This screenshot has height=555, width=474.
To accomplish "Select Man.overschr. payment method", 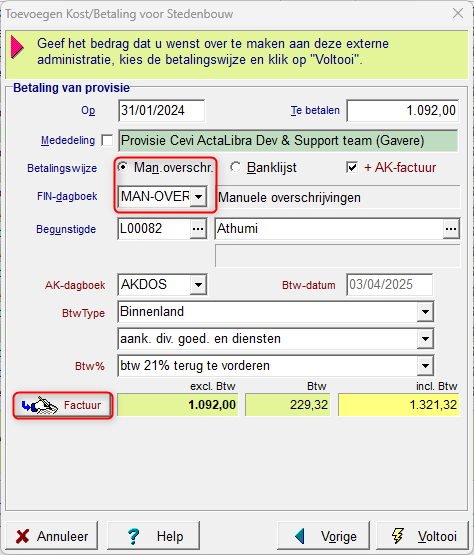I will (123, 167).
